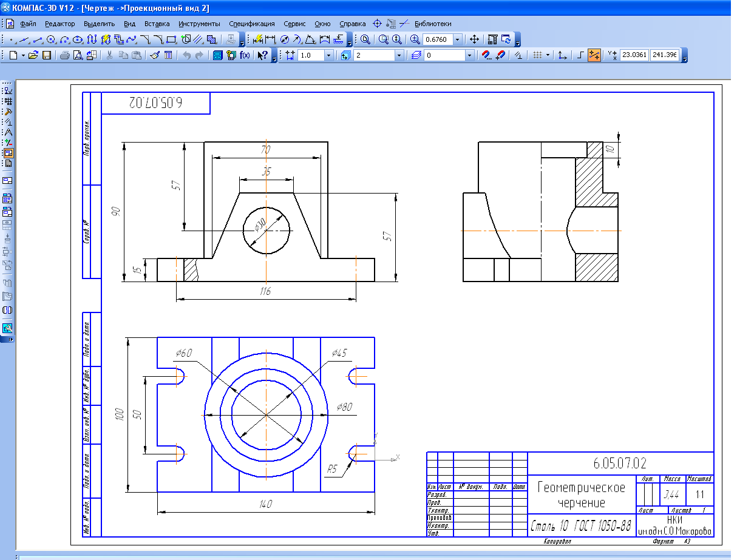Select the Angular dimension tool
This screenshot has height=560, width=737.
(310, 40)
